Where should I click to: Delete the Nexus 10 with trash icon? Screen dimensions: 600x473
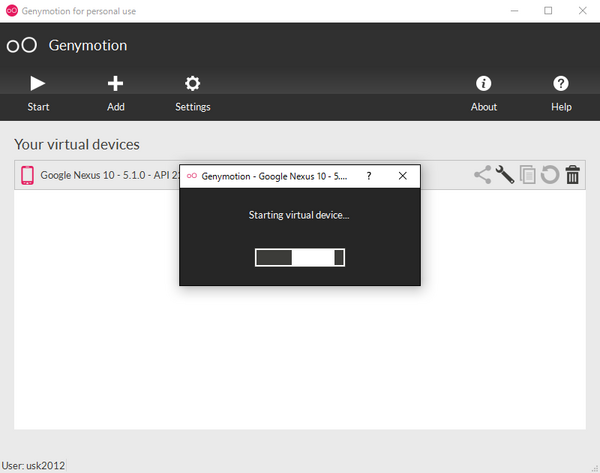tap(573, 175)
